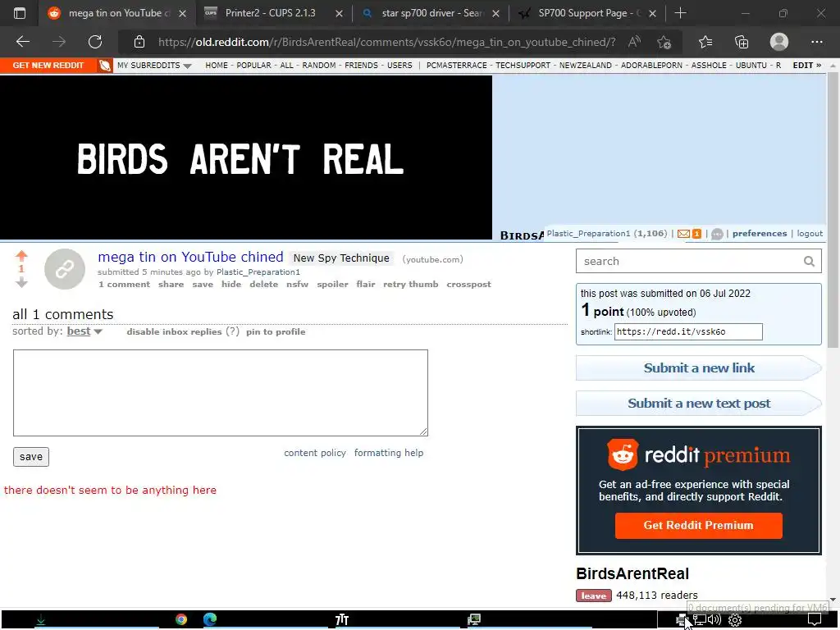Viewport: 840px width, 630px height.
Task: Open the preferences link
Action: (x=760, y=234)
